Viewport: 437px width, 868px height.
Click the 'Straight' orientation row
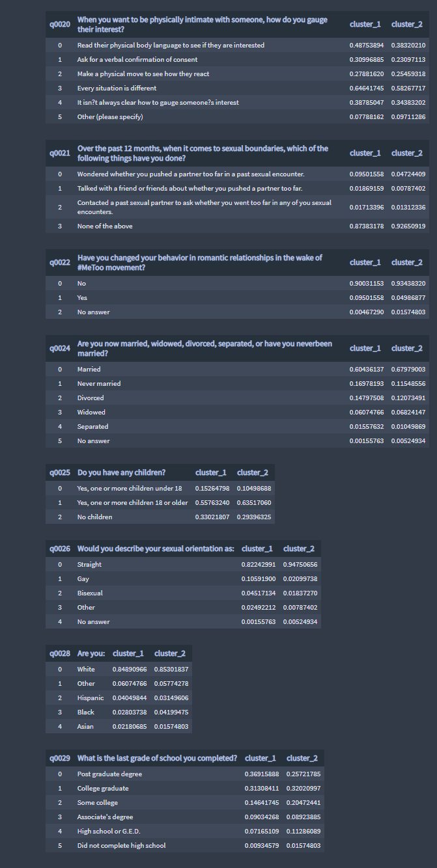184,565
